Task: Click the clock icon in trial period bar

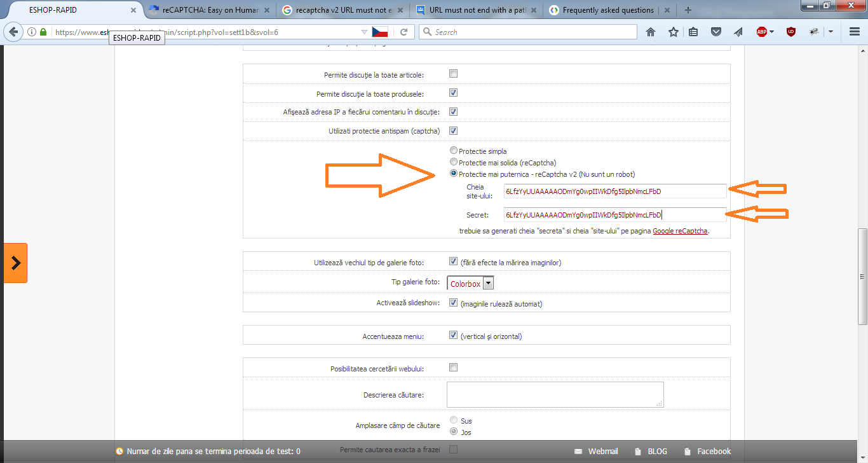Action: pyautogui.click(x=119, y=452)
